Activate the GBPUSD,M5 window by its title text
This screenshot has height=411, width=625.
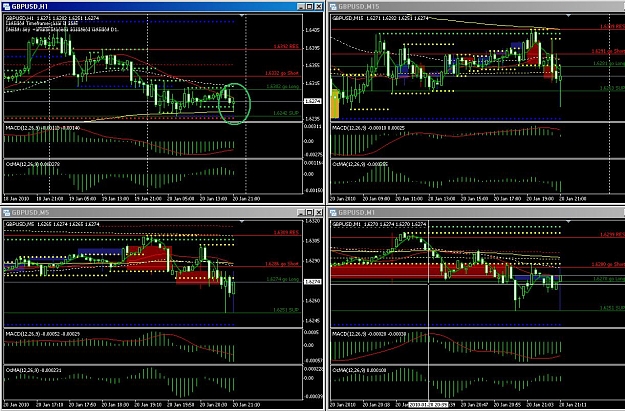[30, 212]
